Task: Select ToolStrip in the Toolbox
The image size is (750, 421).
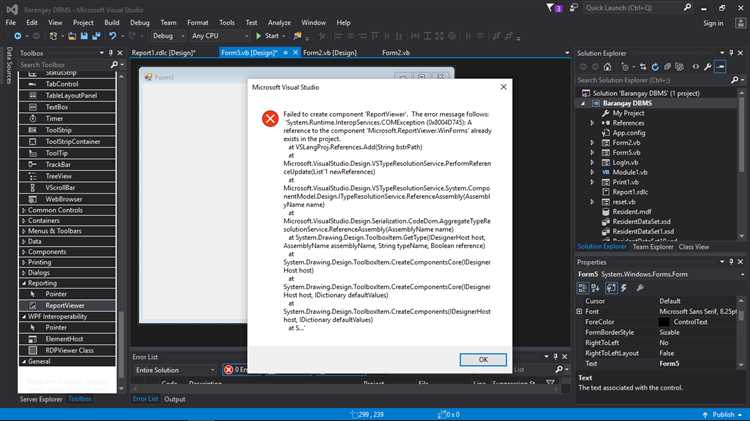Action: click(x=67, y=130)
